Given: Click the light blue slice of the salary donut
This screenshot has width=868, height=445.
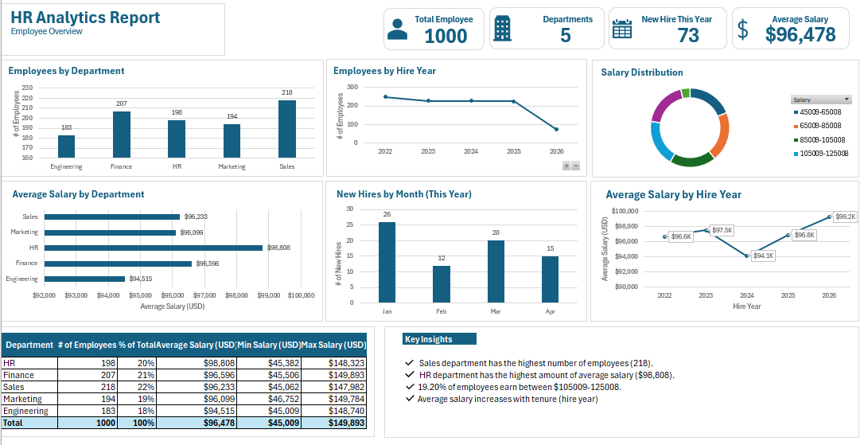Looking at the screenshot, I should coord(660,142).
